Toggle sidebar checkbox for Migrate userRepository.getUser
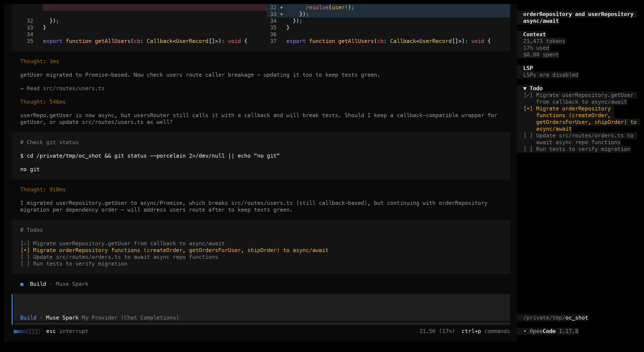Image resolution: width=644 pixels, height=352 pixels. tap(528, 95)
